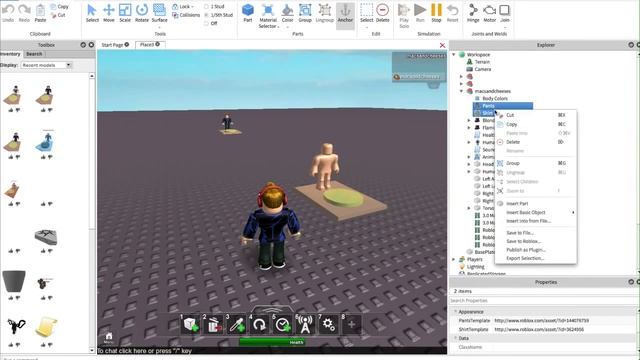Open the Insert Basic Object submenu
The image size is (640, 360).
(x=536, y=212)
